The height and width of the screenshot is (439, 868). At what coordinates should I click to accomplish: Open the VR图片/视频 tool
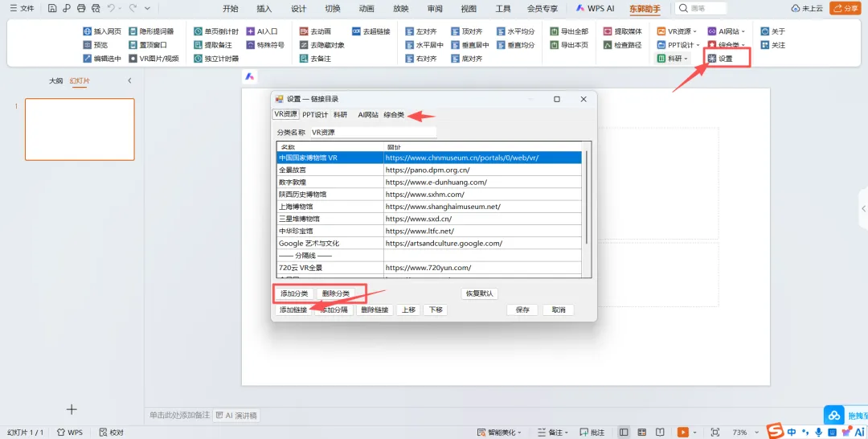click(154, 58)
